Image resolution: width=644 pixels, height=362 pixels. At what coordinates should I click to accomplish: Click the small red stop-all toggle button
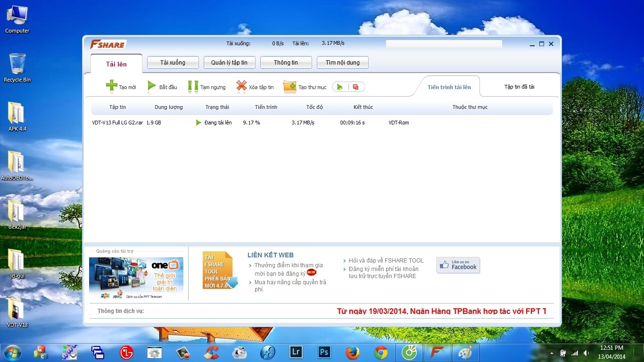(356, 87)
